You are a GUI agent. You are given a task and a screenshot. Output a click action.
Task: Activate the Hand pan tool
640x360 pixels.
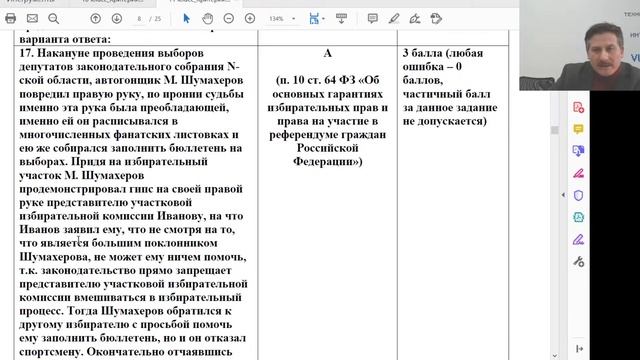coord(208,18)
